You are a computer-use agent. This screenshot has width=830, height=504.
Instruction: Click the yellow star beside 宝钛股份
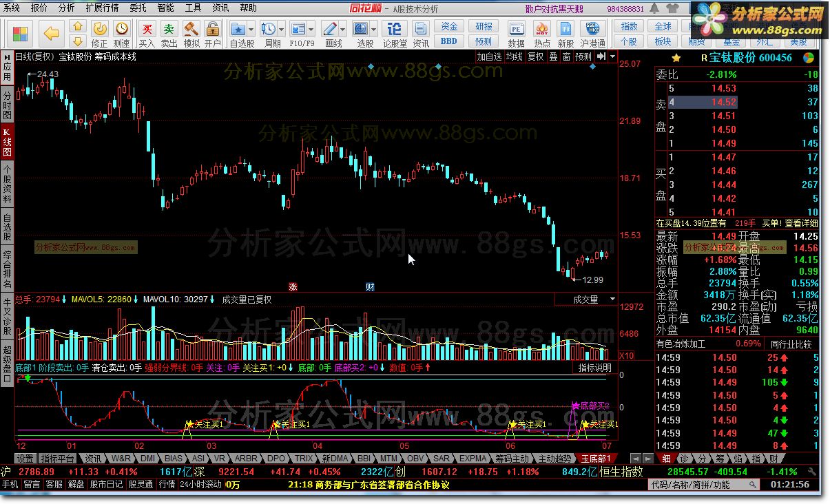point(676,58)
